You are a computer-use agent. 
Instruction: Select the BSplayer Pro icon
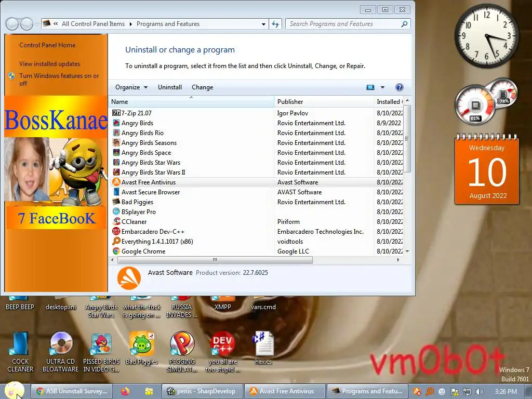click(116, 212)
